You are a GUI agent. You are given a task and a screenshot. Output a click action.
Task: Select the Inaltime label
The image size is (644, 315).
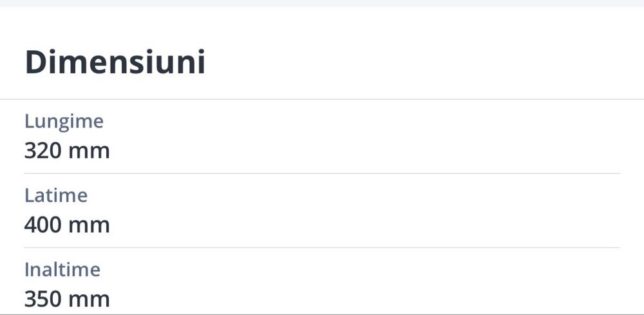coord(62,269)
